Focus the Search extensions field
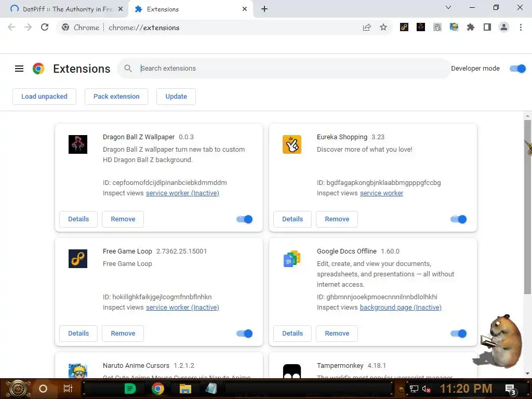532x399 pixels. click(x=284, y=69)
